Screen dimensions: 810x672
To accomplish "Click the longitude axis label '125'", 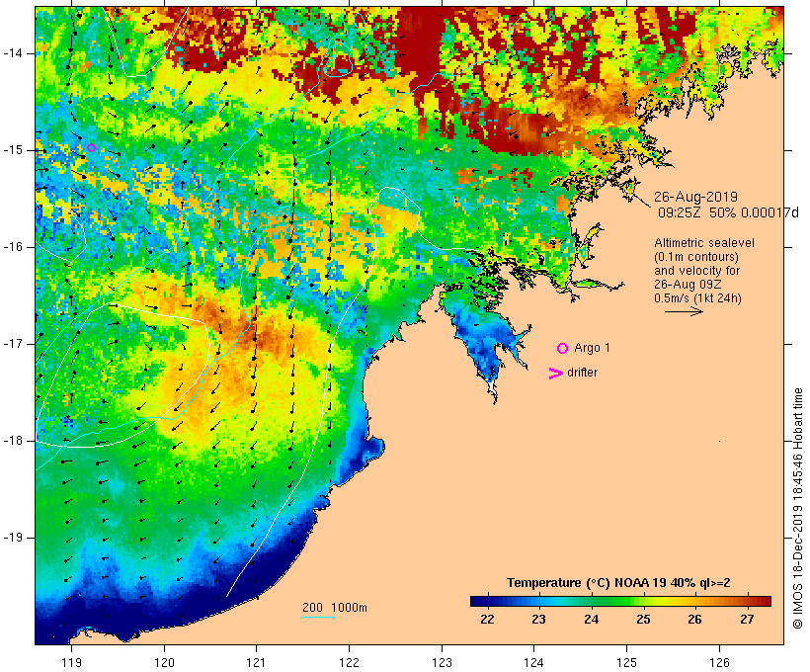I will click(627, 662).
